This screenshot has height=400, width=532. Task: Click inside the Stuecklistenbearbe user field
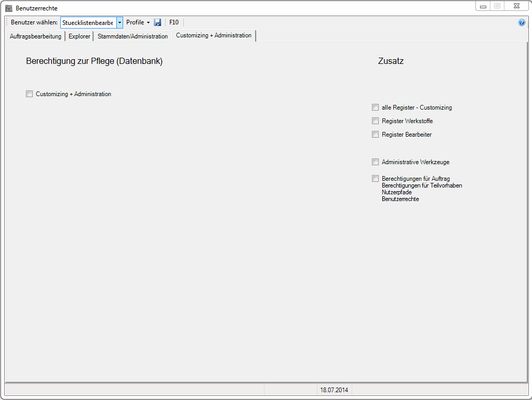87,22
